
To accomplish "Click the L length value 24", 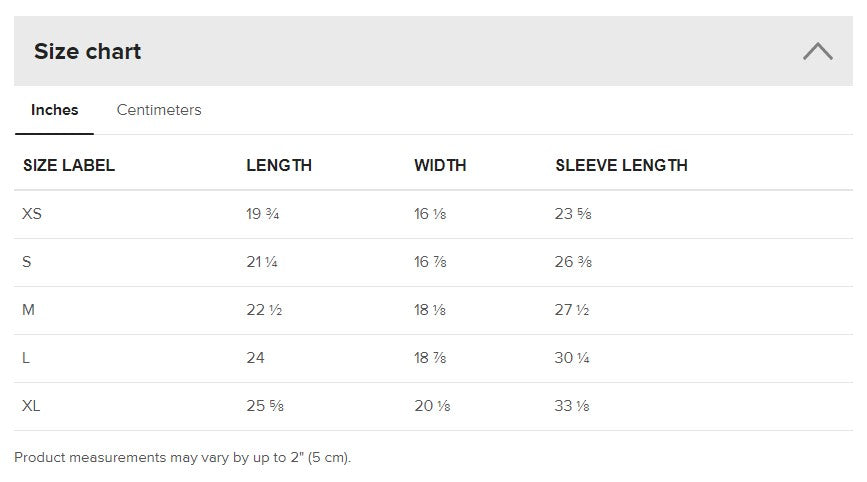I will click(x=255, y=358).
